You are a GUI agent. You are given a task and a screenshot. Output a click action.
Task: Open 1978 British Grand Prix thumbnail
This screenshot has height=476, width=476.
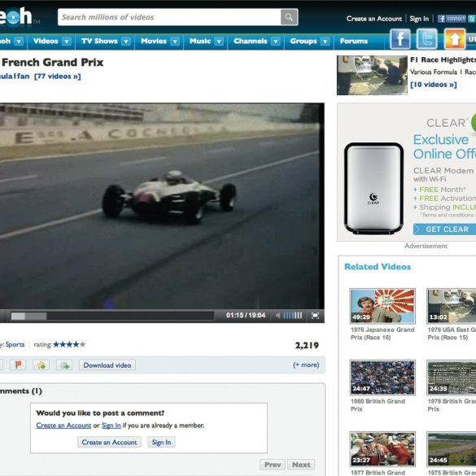[x=451, y=378]
